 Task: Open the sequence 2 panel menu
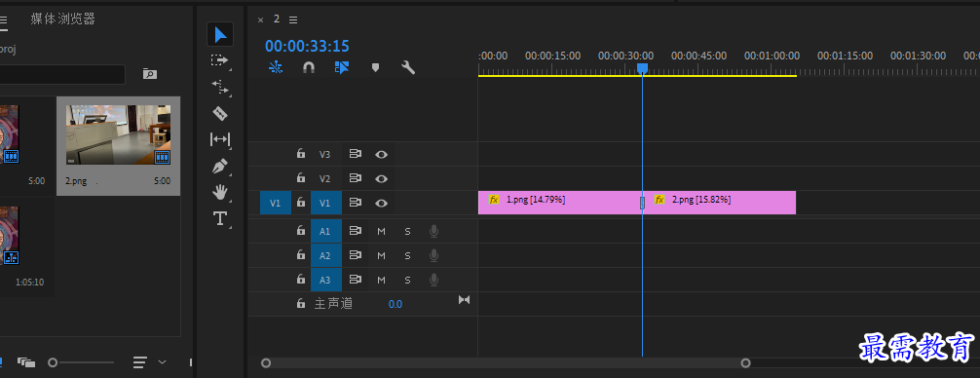pos(293,19)
